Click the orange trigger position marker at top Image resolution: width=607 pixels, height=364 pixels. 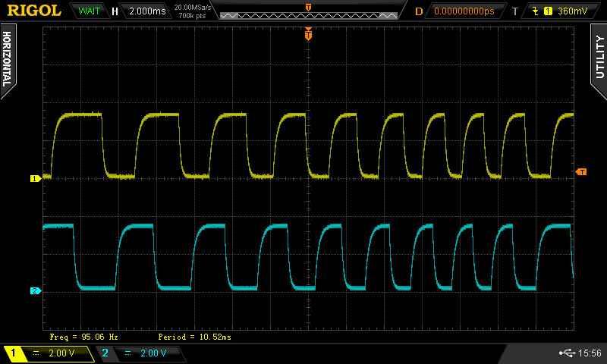308,34
